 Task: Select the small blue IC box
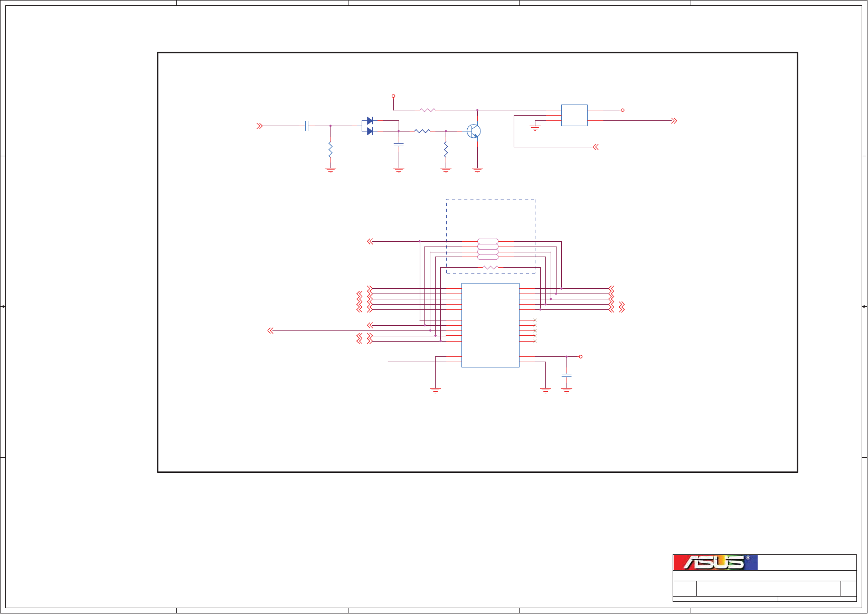click(x=574, y=115)
